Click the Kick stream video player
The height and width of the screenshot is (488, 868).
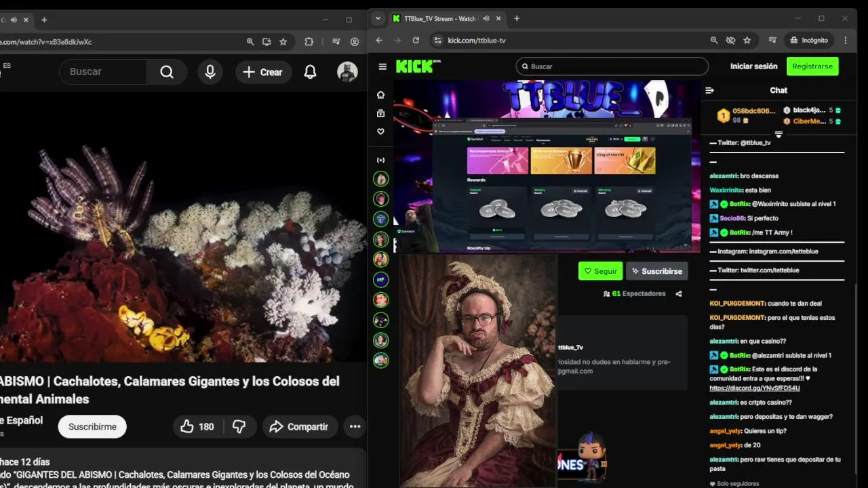click(547, 167)
